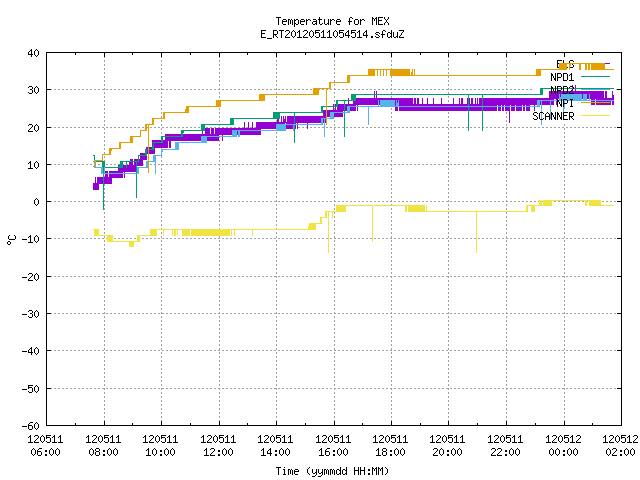Click the y-axis label -50

click(x=31, y=389)
